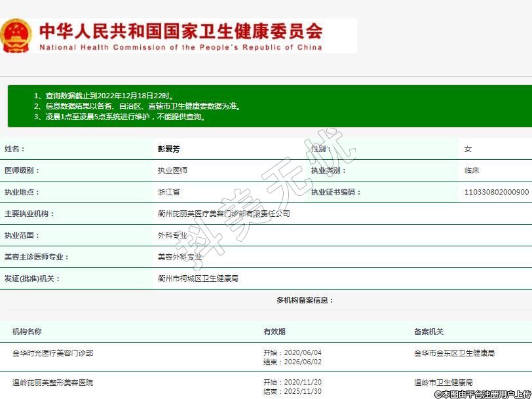
Task: Click the 机构名称 column header
Action: point(27,332)
